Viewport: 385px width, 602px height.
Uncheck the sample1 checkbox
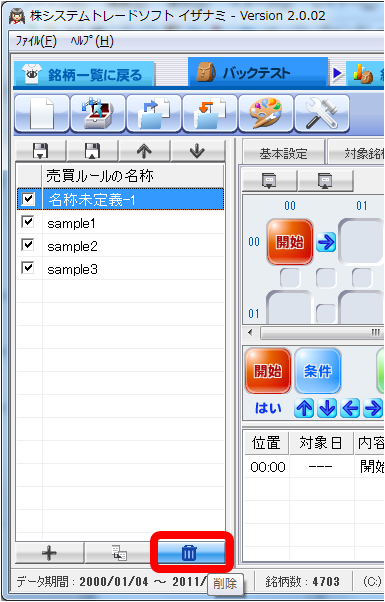[x=28, y=222]
